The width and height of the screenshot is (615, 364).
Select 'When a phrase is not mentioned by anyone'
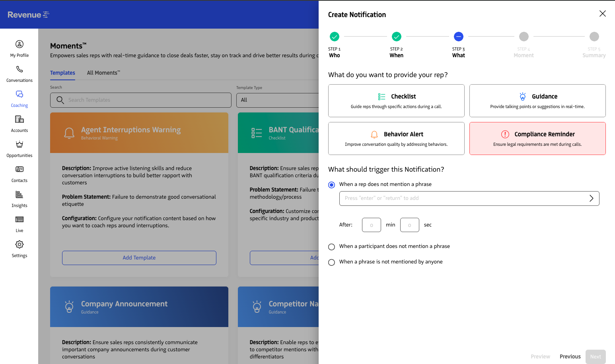(x=331, y=262)
